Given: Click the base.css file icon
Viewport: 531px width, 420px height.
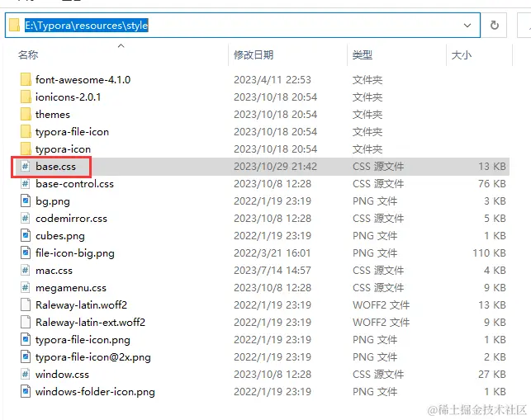Looking at the screenshot, I should tap(26, 166).
